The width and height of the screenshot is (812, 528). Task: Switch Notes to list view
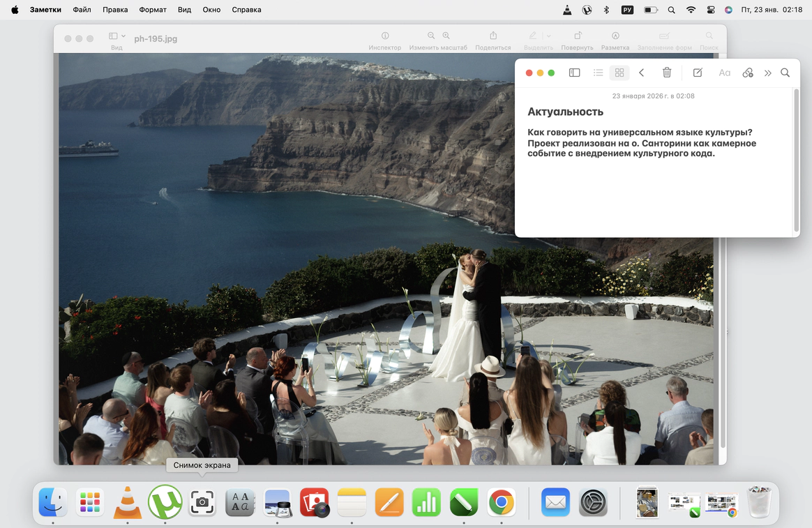point(598,73)
